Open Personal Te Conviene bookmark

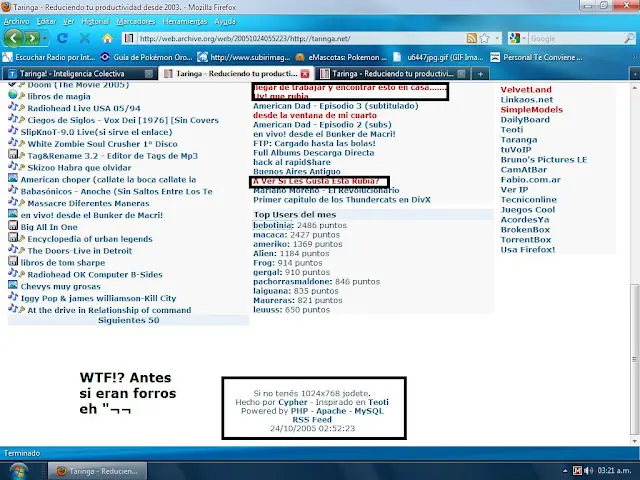537,57
